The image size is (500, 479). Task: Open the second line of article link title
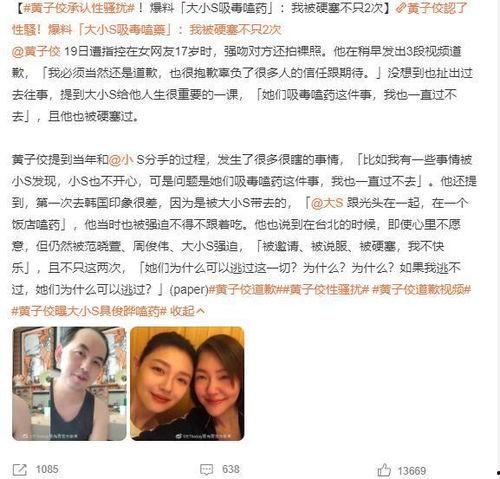[x=147, y=30]
